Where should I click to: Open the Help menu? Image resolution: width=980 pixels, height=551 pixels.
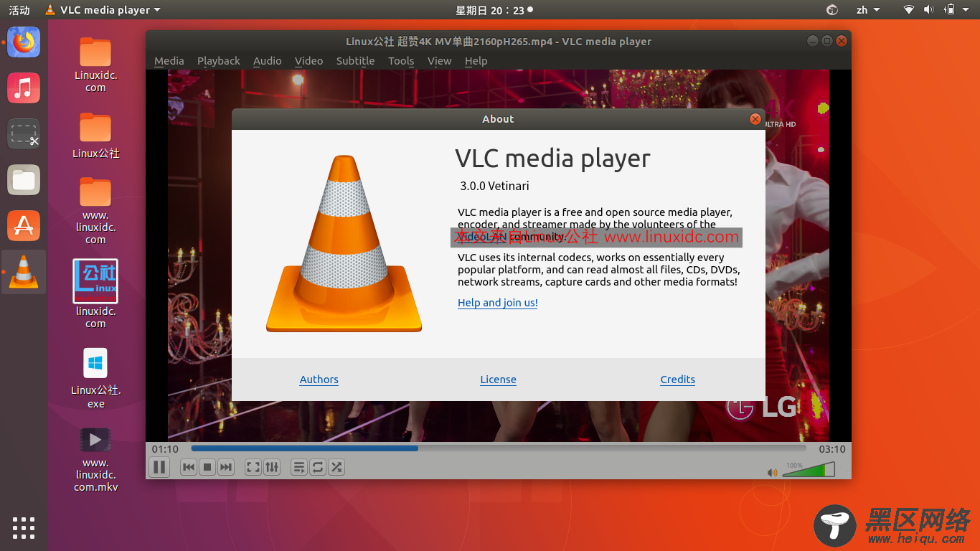(x=476, y=61)
